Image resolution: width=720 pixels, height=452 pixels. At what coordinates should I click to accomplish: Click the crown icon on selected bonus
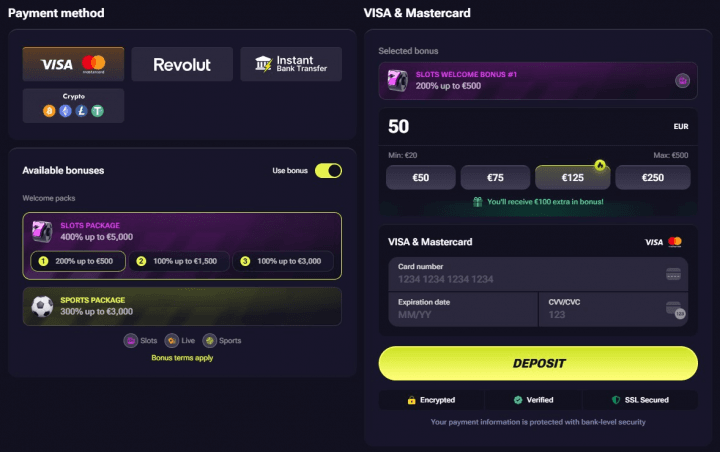tap(682, 81)
